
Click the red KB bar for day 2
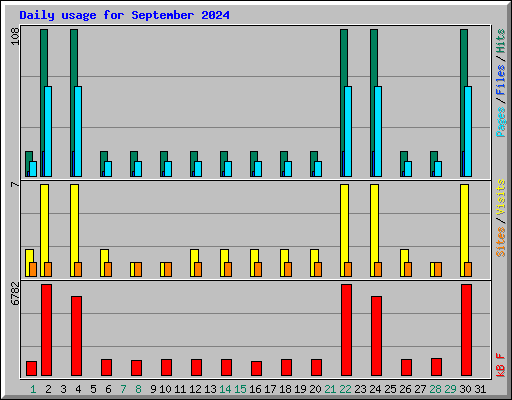pyautogui.click(x=46, y=330)
